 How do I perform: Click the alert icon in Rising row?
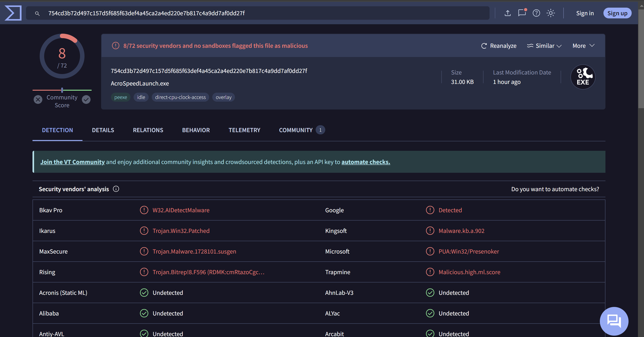(x=144, y=272)
